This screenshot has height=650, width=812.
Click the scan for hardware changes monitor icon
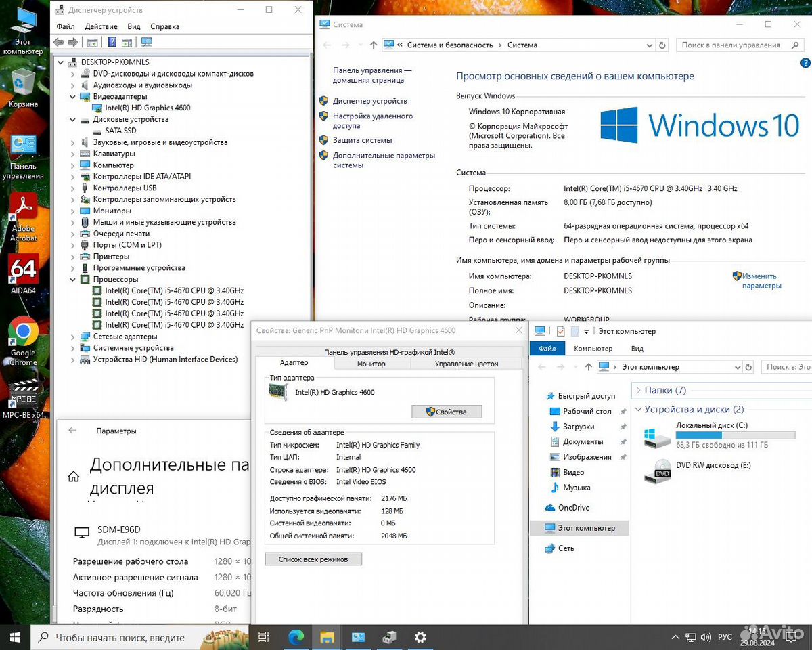[146, 42]
